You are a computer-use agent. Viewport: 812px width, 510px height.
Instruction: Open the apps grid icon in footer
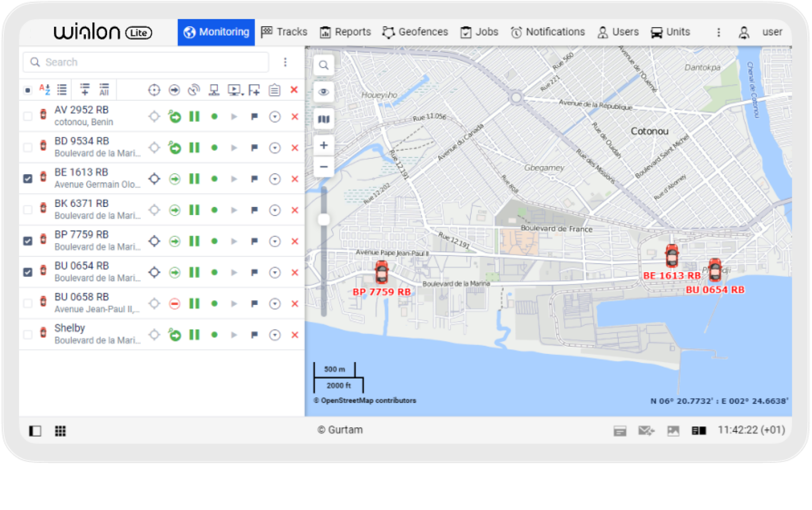(60, 431)
